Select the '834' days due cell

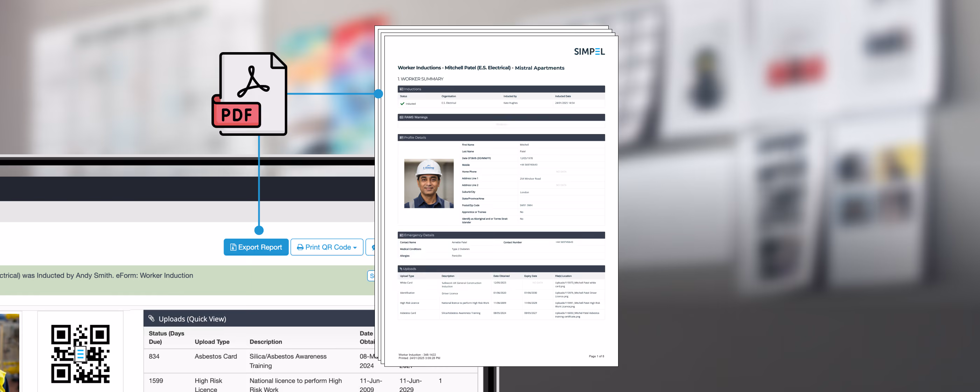(x=154, y=356)
